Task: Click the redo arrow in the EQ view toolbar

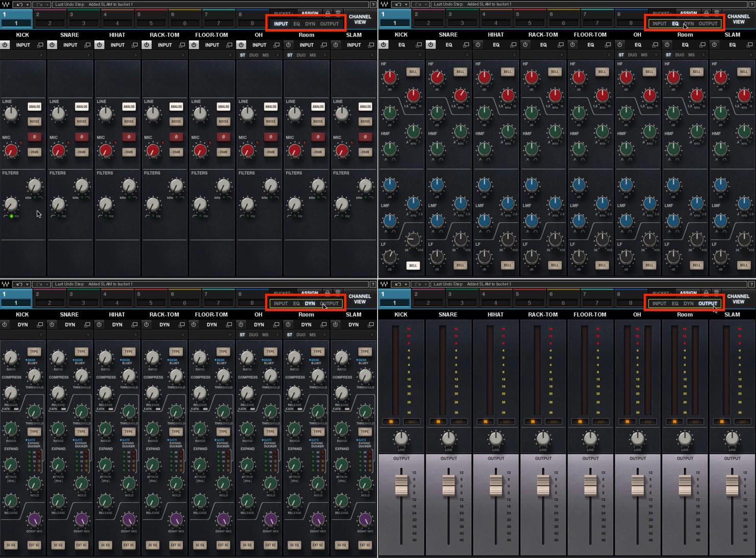Action: pyautogui.click(x=417, y=5)
